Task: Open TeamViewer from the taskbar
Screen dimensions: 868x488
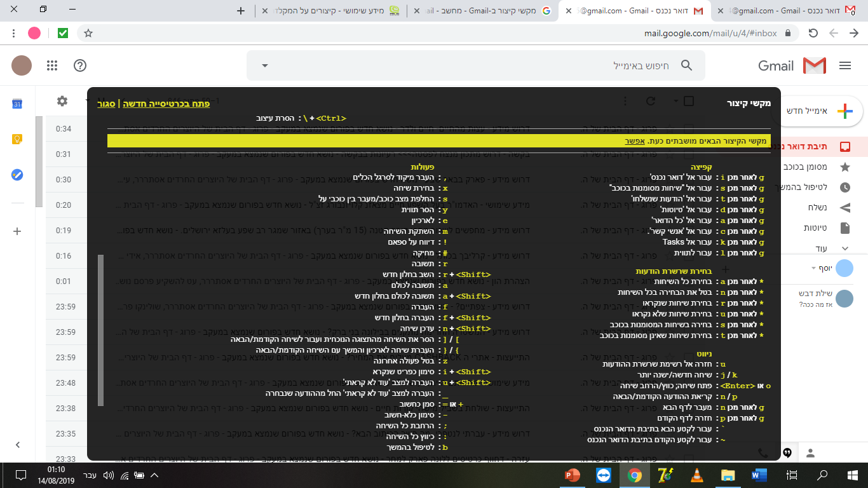Action: point(604,475)
